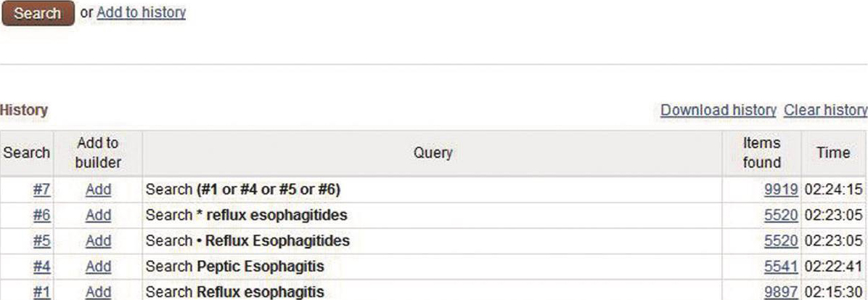Click the Query column header
This screenshot has width=868, height=300.
433,153
